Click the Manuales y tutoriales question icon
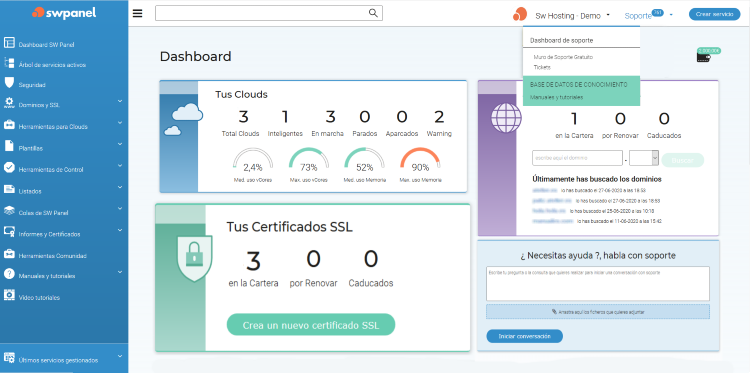The image size is (750, 373). 9,274
